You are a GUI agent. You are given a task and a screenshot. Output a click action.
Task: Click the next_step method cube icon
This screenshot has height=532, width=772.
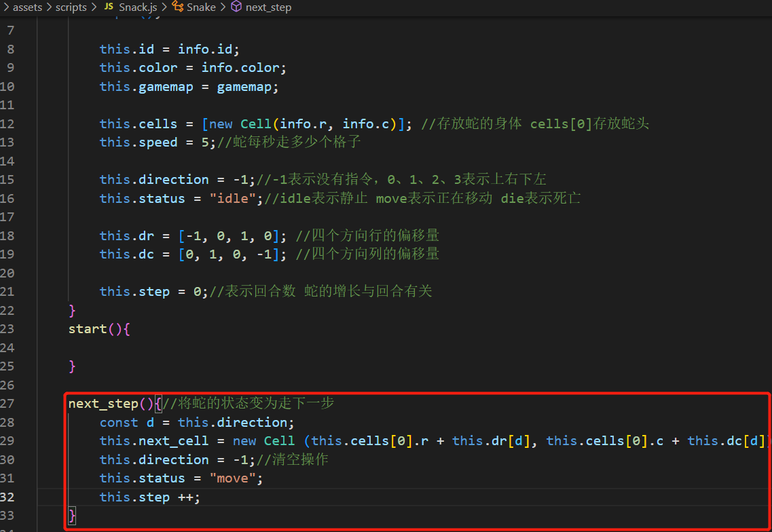coord(236,7)
